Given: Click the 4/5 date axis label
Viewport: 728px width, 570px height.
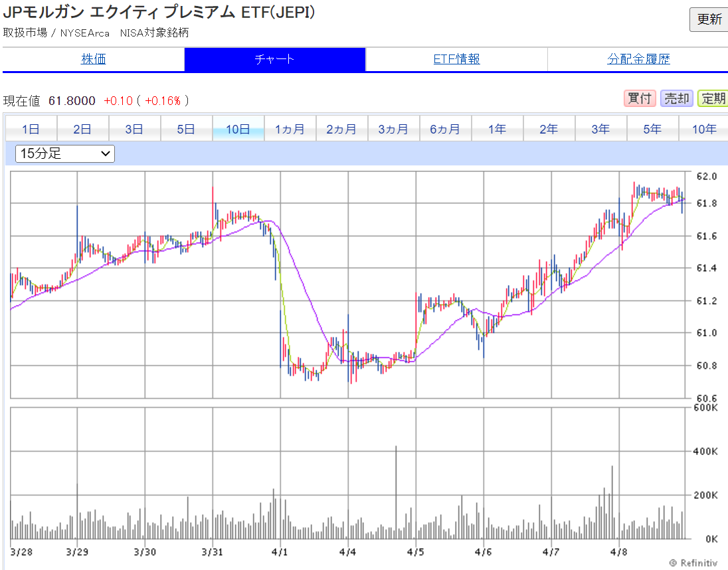Looking at the screenshot, I should (416, 552).
